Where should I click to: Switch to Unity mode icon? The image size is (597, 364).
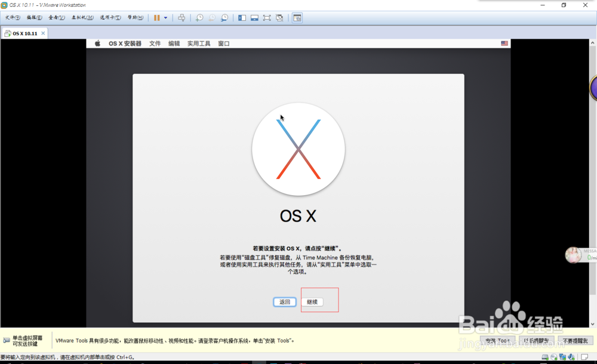tap(279, 18)
